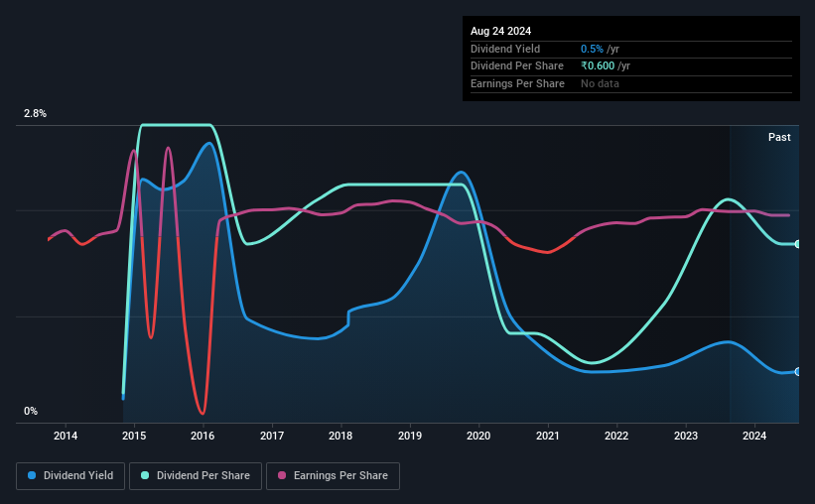Click the Aug 24 2024 tooltip date

click(x=500, y=31)
